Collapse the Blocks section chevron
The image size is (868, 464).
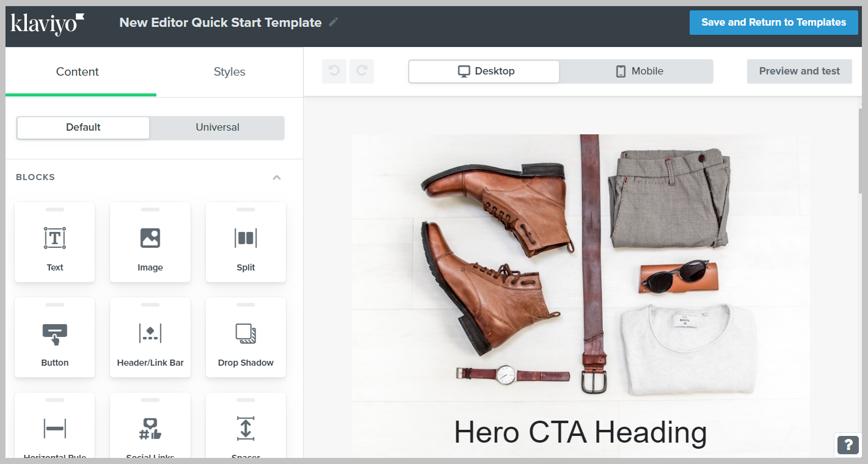277,177
